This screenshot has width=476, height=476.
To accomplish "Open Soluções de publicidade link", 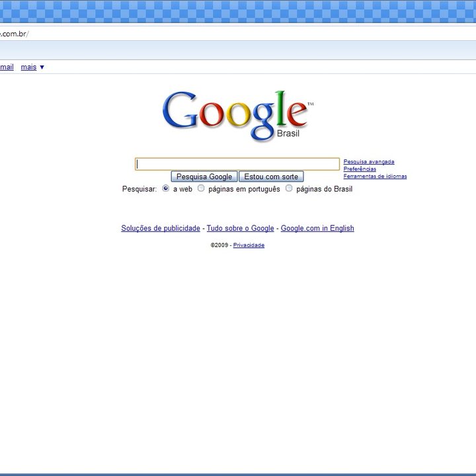I will point(161,229).
